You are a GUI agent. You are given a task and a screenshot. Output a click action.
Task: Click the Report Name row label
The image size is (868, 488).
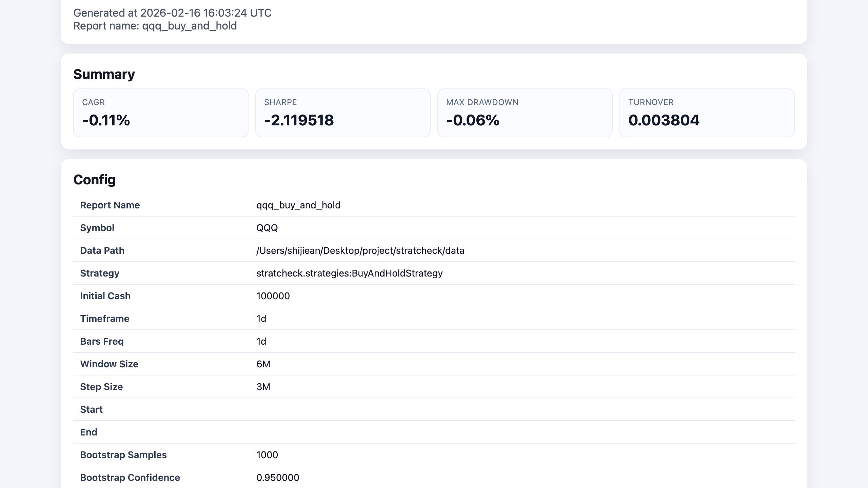110,205
